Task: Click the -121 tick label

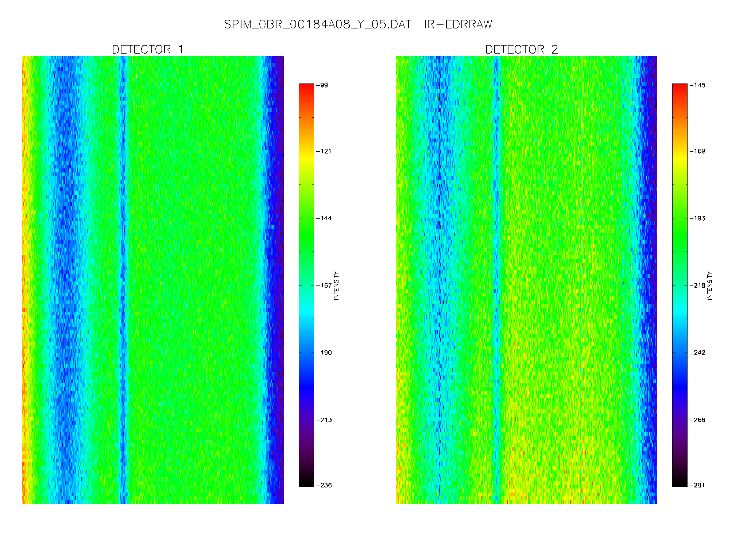Action: click(x=324, y=151)
